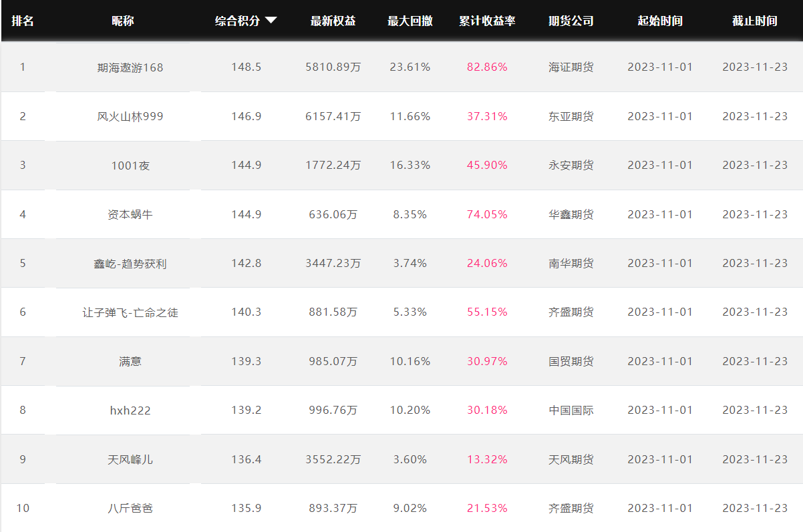Click the company cell 南华期货

tap(571, 263)
